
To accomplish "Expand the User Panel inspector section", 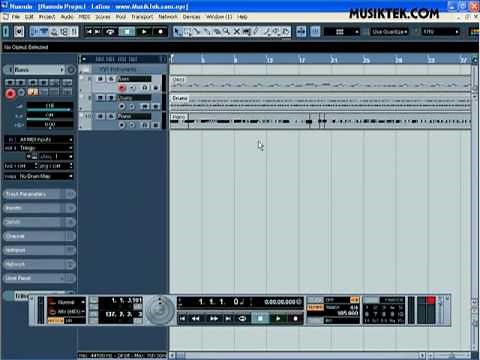I will click(x=39, y=278).
